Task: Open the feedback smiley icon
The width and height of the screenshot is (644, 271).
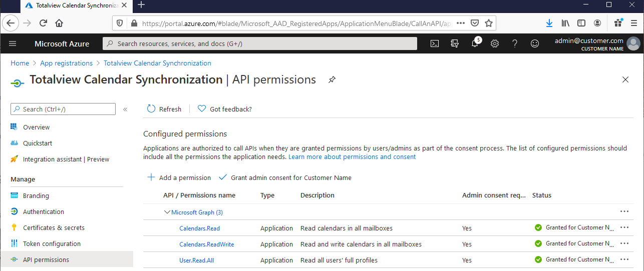Action: coord(535,43)
